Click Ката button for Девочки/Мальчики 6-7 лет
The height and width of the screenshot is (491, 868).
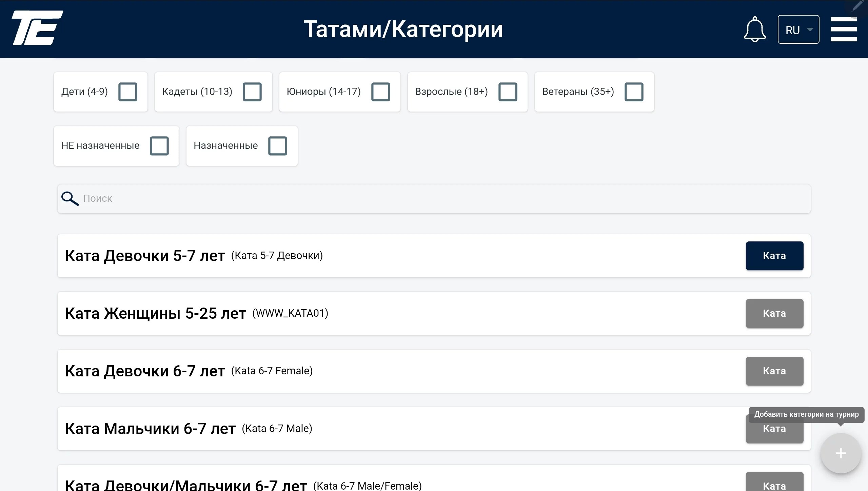coord(774,482)
